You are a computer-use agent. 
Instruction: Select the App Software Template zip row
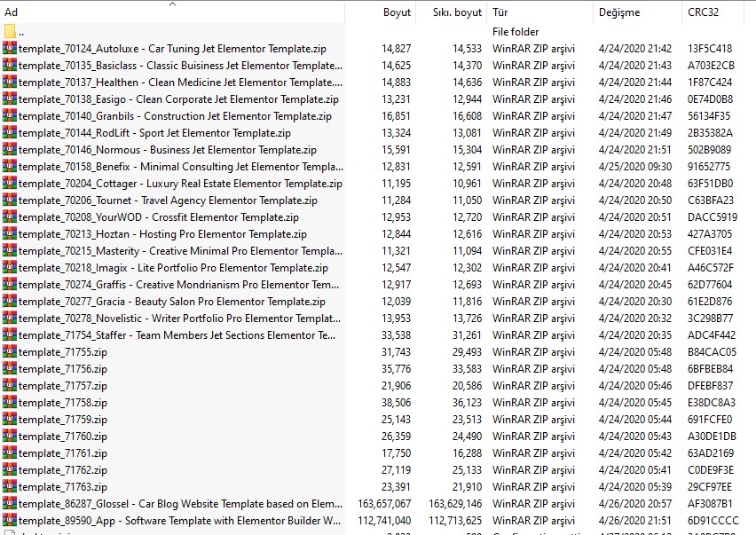[179, 521]
